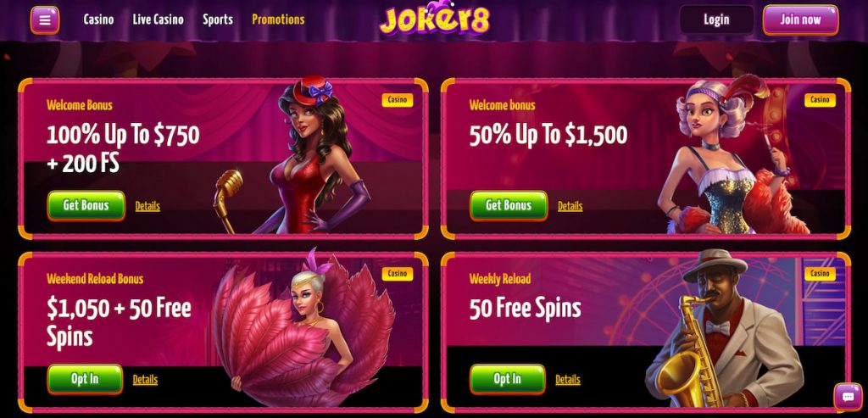Open the Casino menu item

[x=98, y=20]
